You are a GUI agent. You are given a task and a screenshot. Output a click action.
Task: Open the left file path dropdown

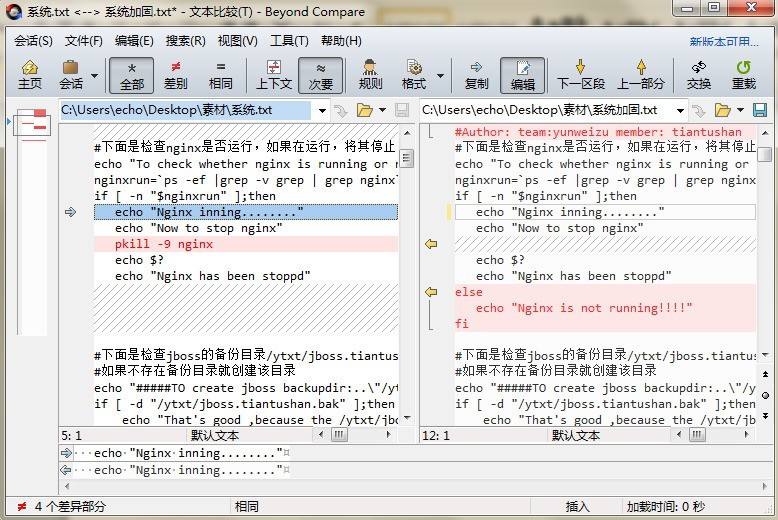click(x=321, y=110)
